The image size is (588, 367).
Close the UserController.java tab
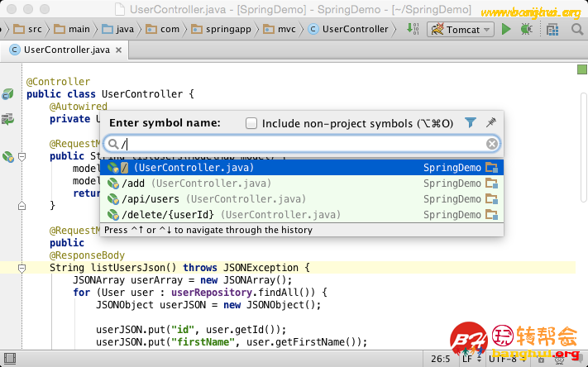point(118,50)
